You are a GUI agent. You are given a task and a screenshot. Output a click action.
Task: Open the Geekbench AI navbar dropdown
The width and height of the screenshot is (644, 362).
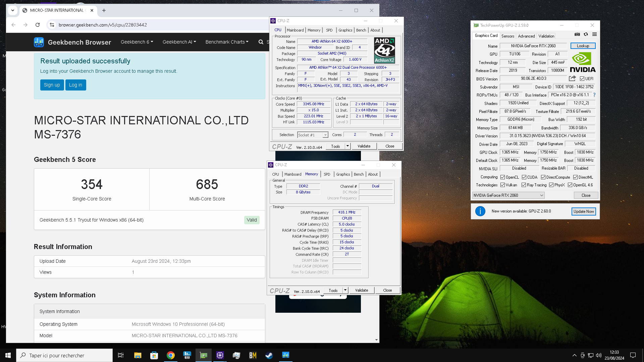point(179,42)
